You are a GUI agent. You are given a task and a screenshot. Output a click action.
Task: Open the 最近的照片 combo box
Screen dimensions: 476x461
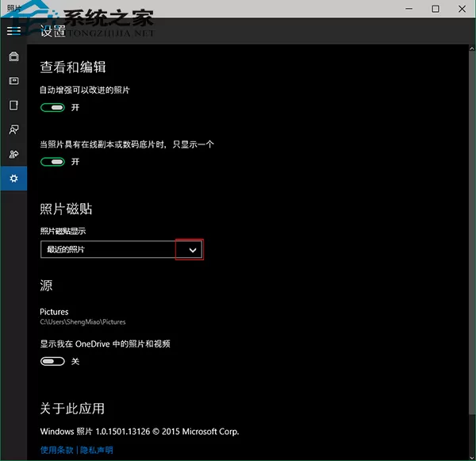[121, 250]
